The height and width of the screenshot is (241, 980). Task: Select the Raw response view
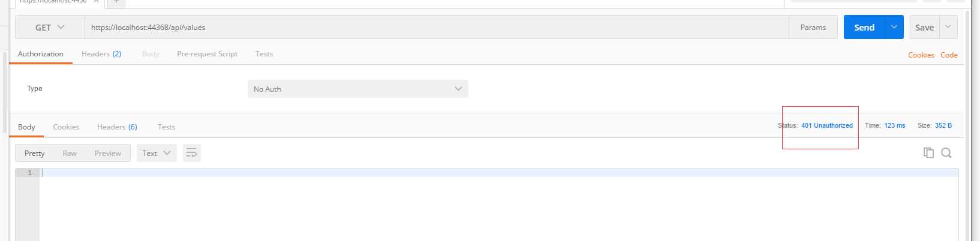click(x=70, y=153)
